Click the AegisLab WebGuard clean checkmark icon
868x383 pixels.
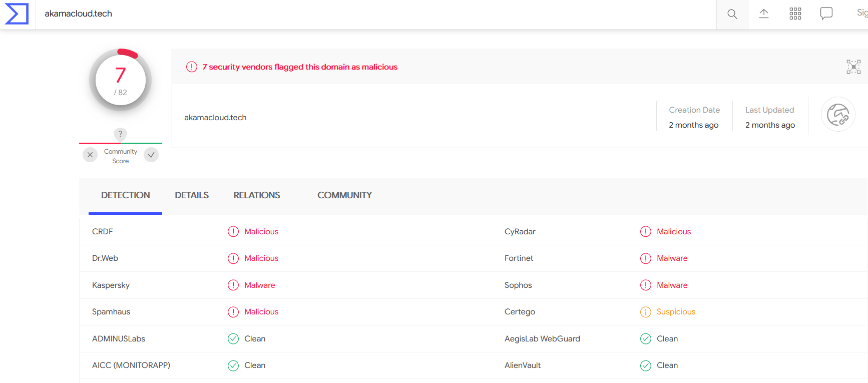pyautogui.click(x=646, y=338)
